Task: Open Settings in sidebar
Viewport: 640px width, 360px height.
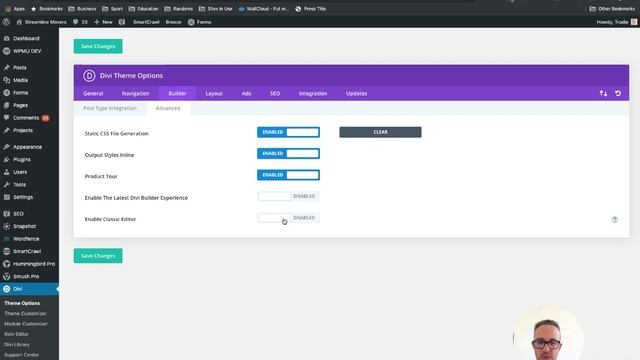Action: [x=23, y=197]
